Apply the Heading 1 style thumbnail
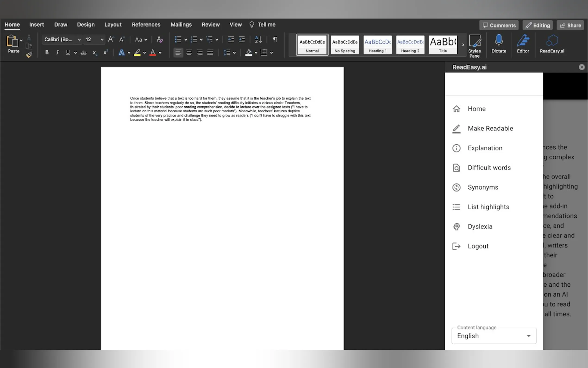 click(x=377, y=45)
